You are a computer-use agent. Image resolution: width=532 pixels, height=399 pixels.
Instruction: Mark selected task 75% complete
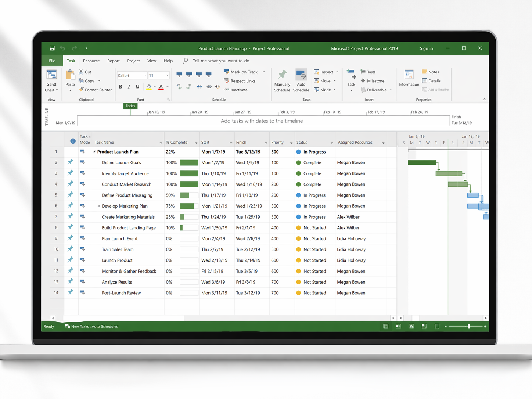click(x=209, y=75)
